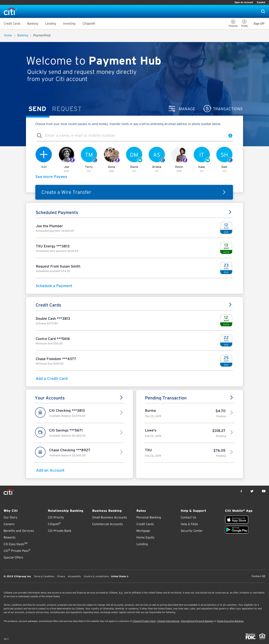Image resolution: width=269 pixels, height=644 pixels.
Task: Click Sign Off
Action: click(259, 24)
